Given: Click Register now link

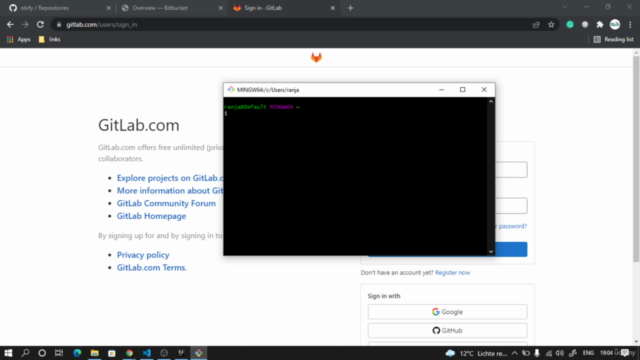Looking at the screenshot, I should click(452, 272).
